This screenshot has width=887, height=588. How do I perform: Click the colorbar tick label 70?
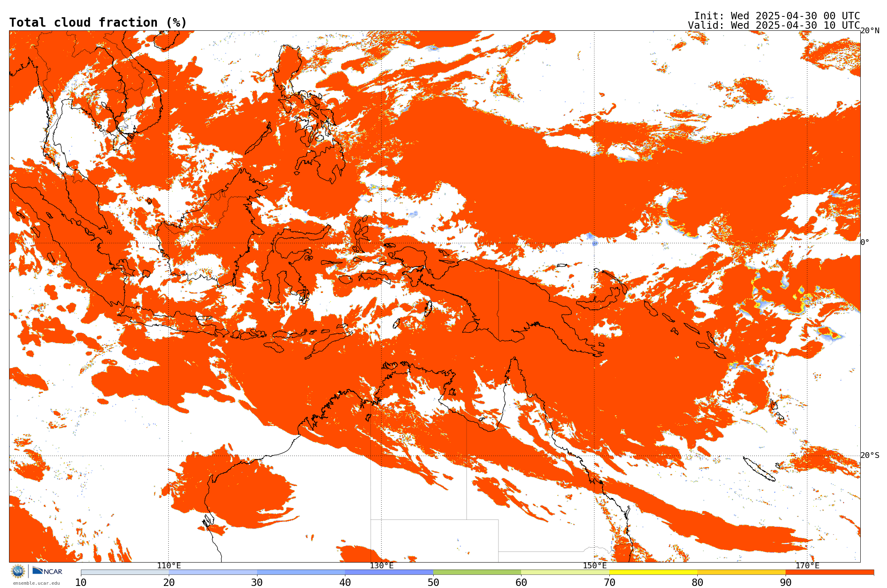tap(609, 582)
